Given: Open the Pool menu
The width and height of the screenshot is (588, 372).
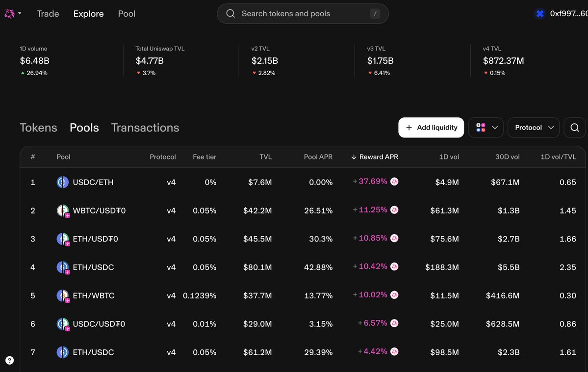Looking at the screenshot, I should (127, 14).
